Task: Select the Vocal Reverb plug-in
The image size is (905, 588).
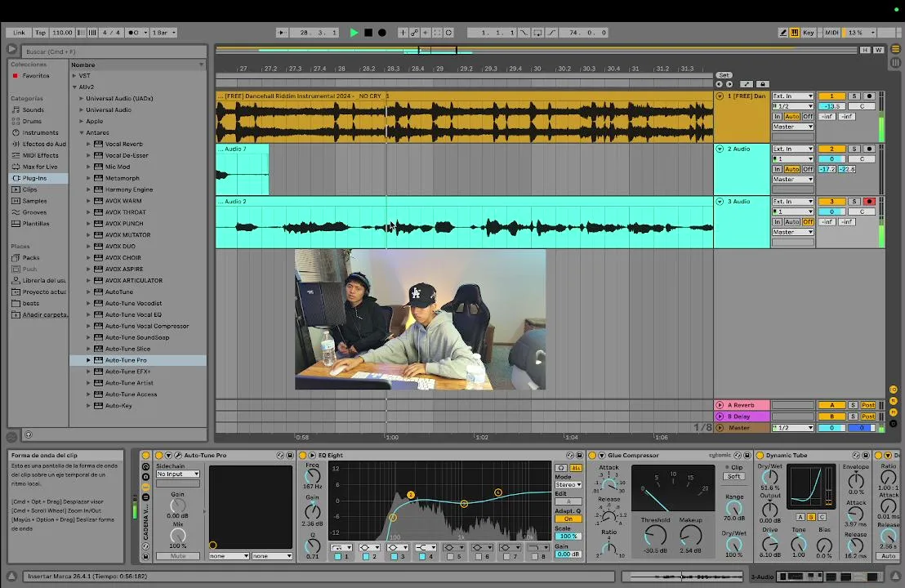Action: tap(123, 145)
